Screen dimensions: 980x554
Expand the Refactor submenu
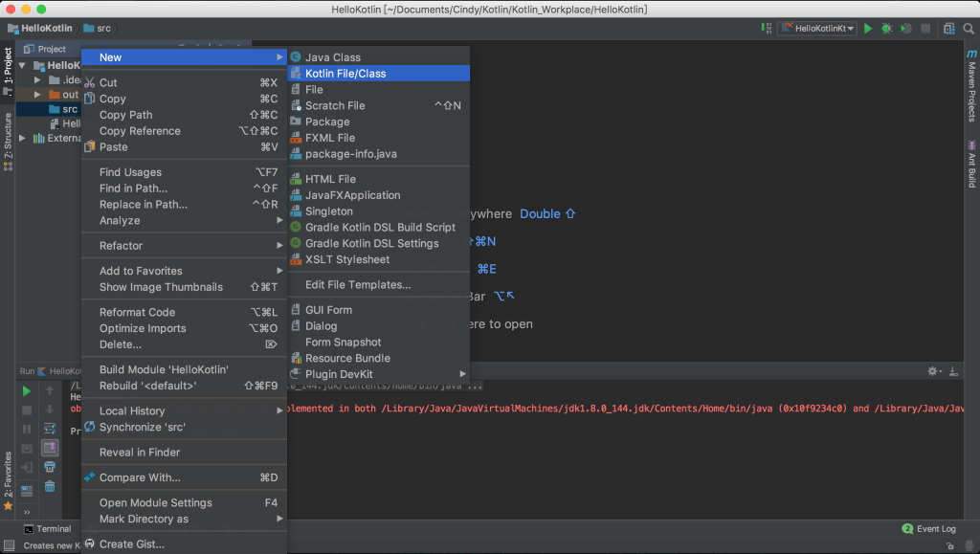tap(184, 246)
